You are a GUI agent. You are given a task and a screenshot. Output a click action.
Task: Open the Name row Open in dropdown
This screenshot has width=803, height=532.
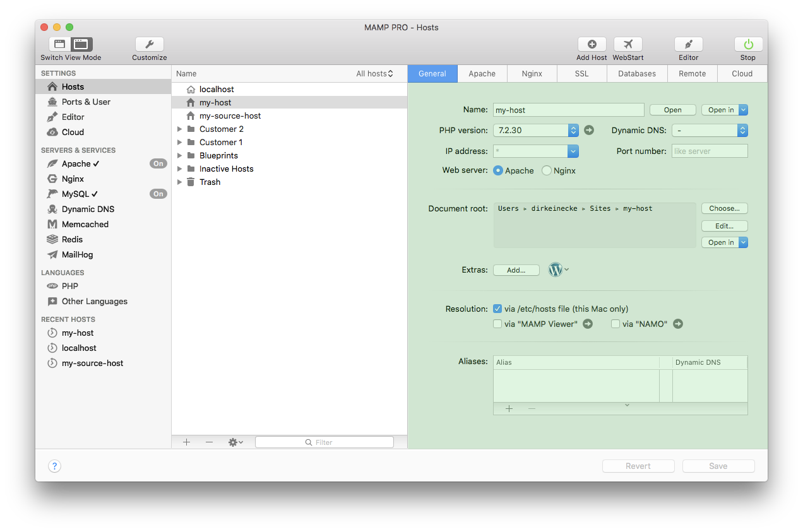click(x=725, y=110)
